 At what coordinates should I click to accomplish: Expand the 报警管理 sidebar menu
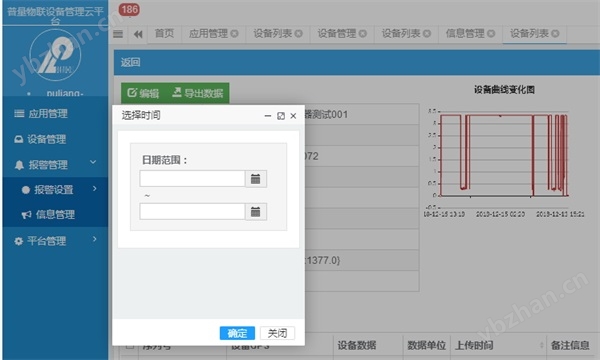tap(55, 165)
